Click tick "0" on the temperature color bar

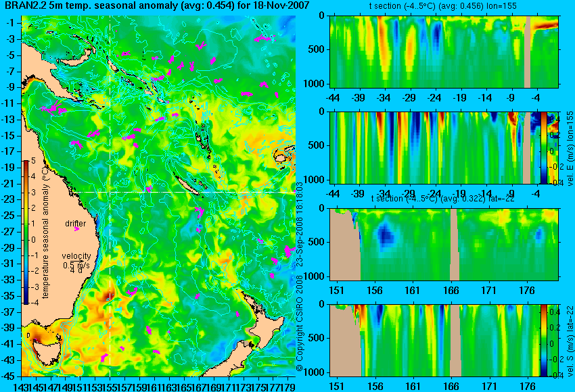tap(33, 240)
